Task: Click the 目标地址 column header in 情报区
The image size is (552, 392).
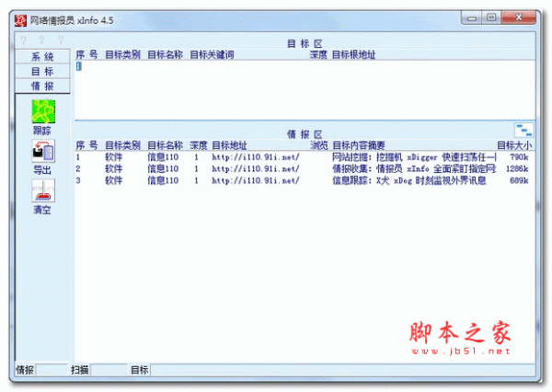Action: pyautogui.click(x=229, y=145)
